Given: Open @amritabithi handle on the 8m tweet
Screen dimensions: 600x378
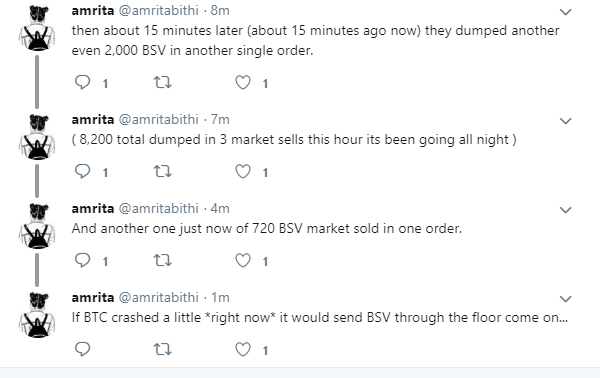Looking at the screenshot, I should pyautogui.click(x=158, y=10).
